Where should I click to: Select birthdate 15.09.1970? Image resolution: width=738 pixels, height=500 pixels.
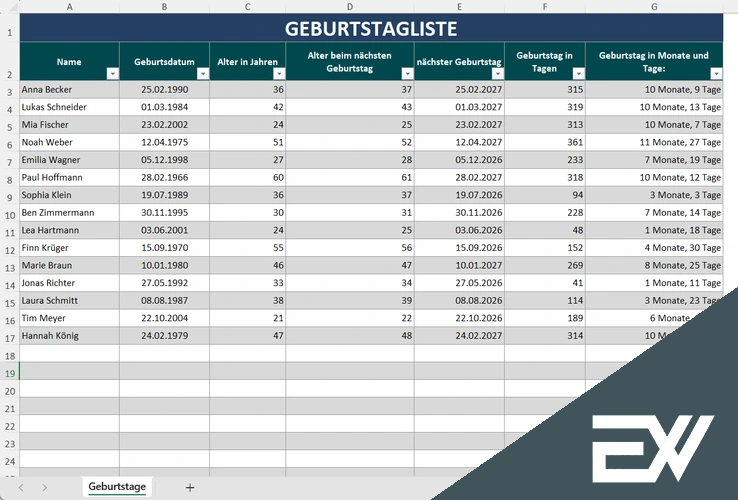click(164, 248)
